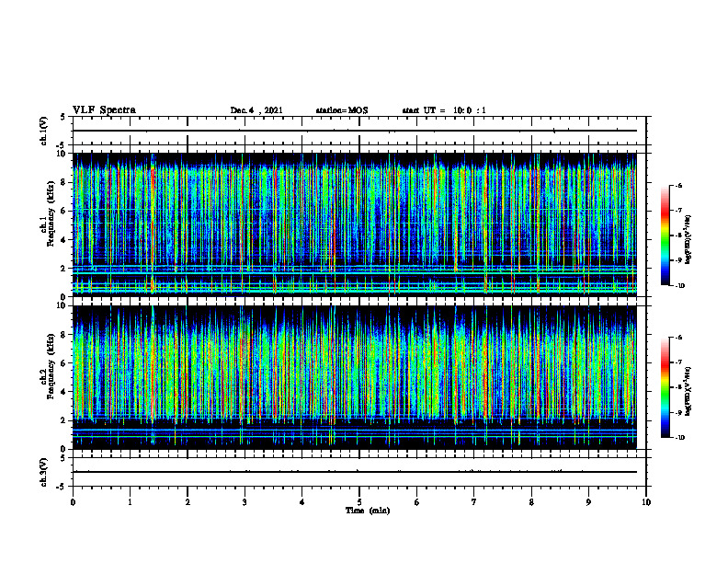Click the "8" kHz tick on ch.1 frequency axis
This screenshot has width=728, height=563.
[64, 182]
